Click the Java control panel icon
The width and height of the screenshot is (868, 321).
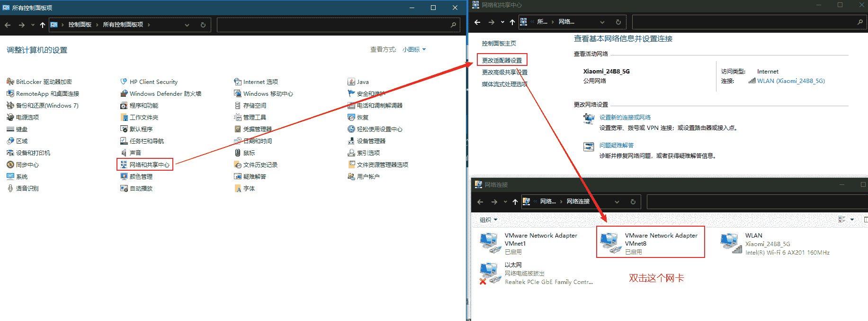coord(362,82)
